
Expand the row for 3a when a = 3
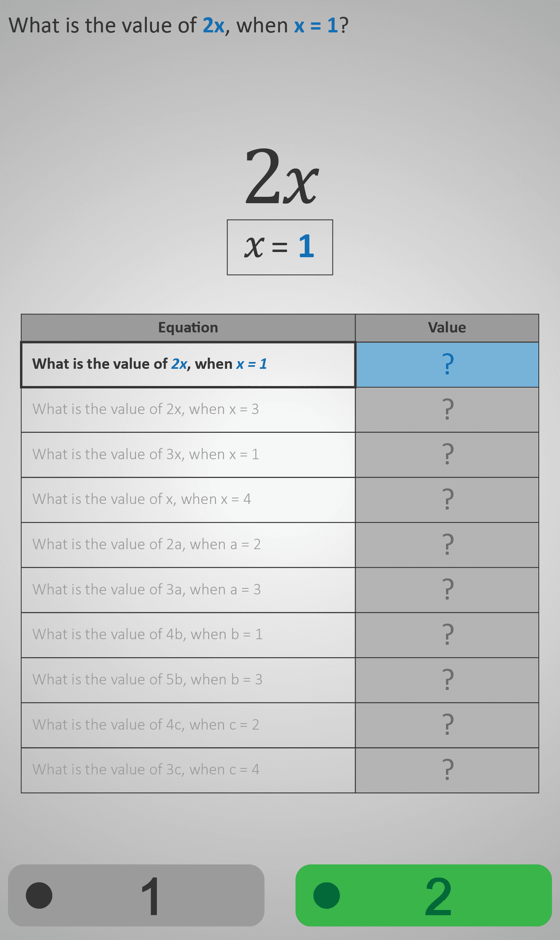coord(188,590)
